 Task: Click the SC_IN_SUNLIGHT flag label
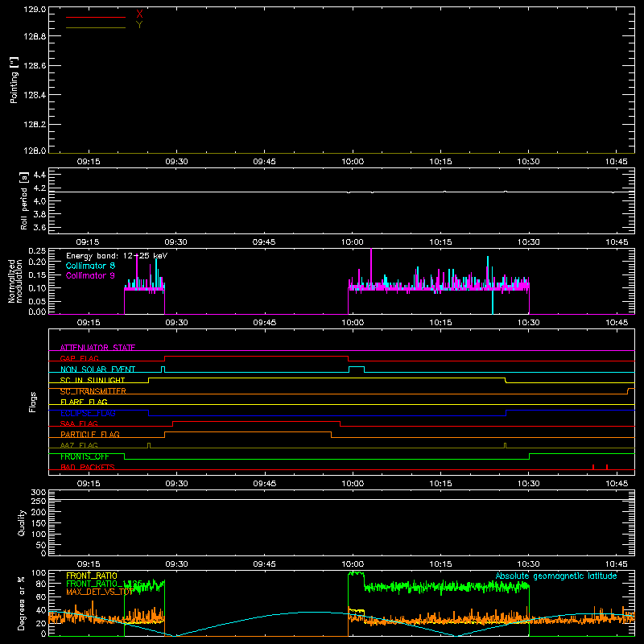click(93, 380)
